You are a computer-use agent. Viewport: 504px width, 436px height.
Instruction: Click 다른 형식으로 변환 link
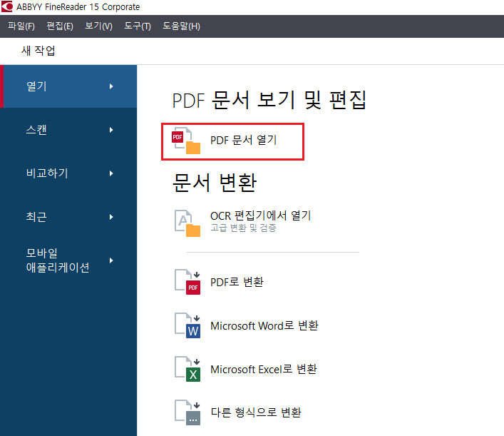[x=256, y=412]
